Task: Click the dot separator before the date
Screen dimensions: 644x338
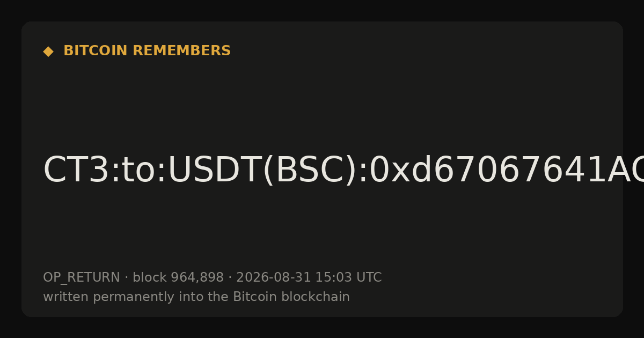Action: click(230, 278)
